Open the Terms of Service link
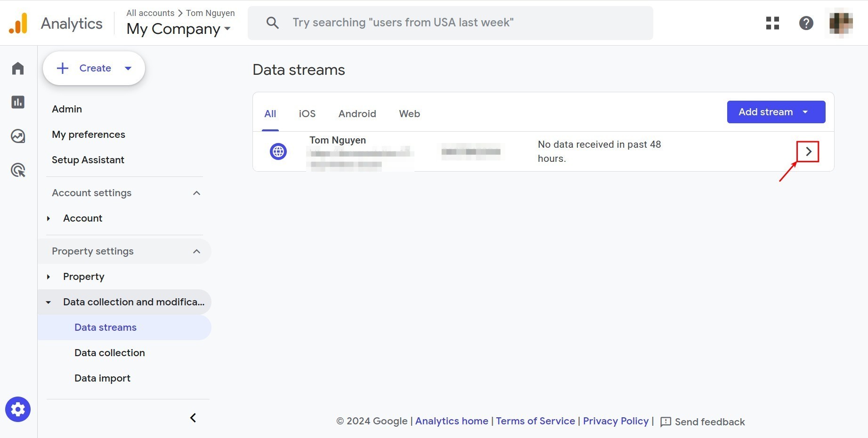Image resolution: width=868 pixels, height=438 pixels. point(535,421)
